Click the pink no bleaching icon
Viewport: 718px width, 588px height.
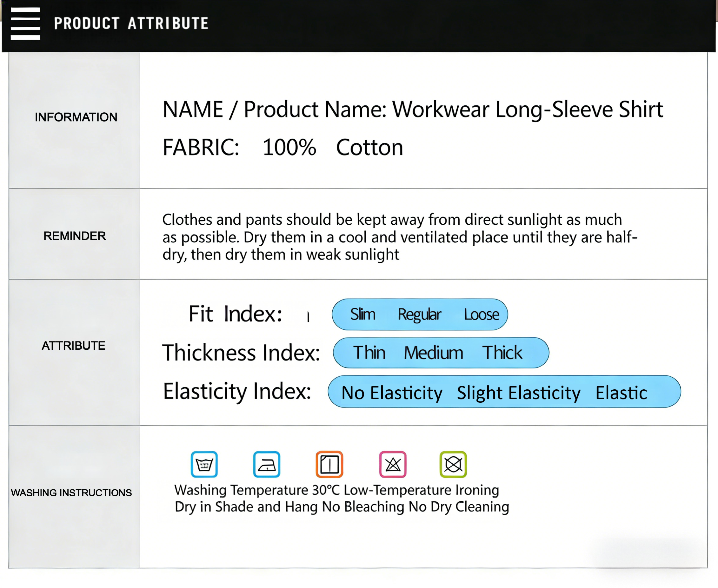click(393, 464)
